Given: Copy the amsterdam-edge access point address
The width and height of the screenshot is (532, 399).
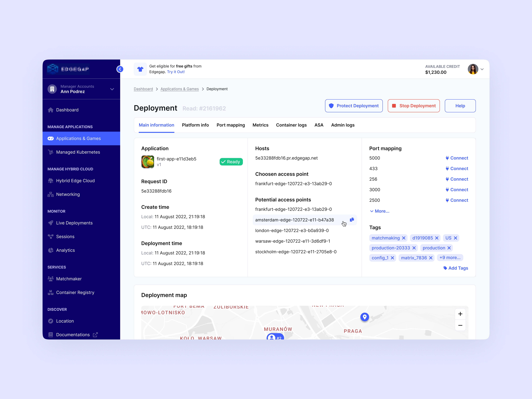Looking at the screenshot, I should [352, 220].
